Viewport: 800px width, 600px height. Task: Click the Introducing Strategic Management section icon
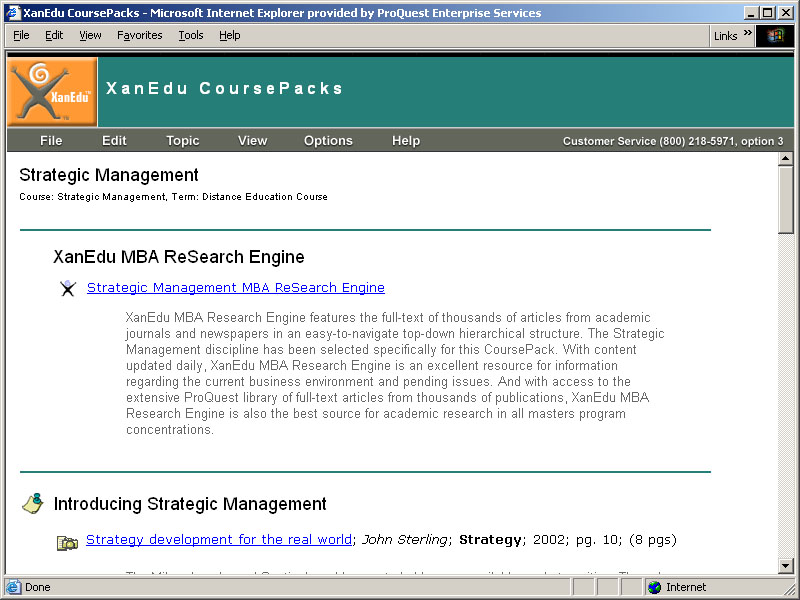(32, 503)
